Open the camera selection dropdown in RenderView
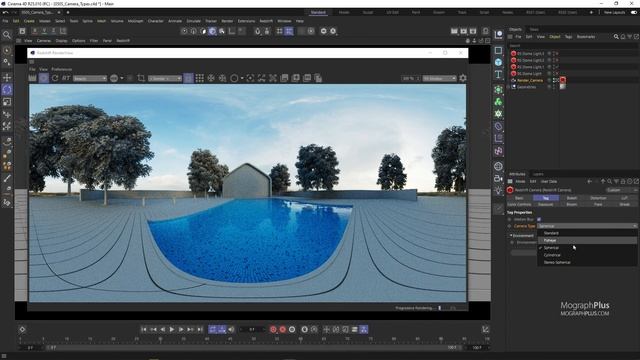 (165, 78)
